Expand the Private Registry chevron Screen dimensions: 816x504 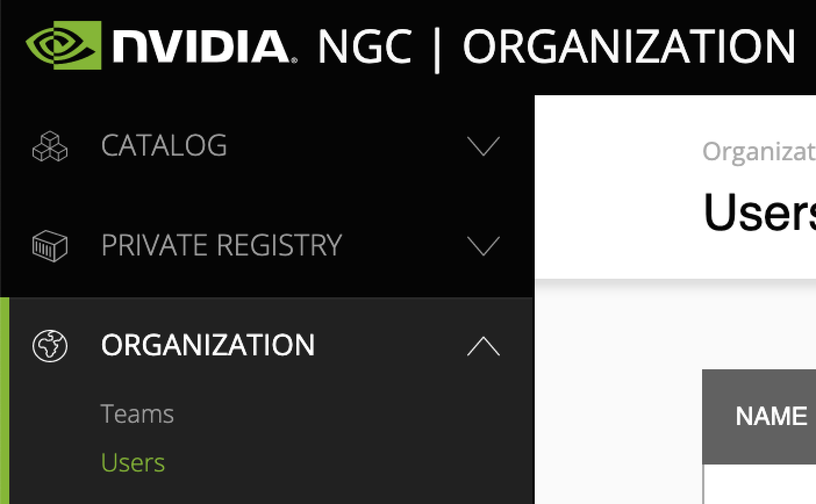(482, 246)
